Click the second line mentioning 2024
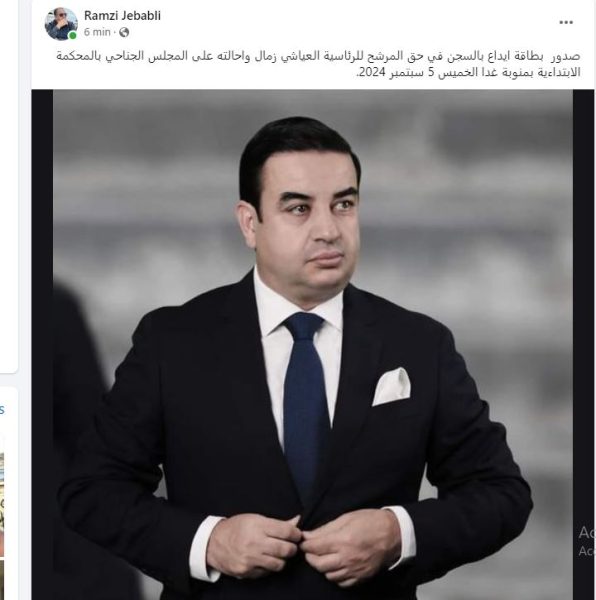Viewport: 596px width, 600px height. pos(468,72)
